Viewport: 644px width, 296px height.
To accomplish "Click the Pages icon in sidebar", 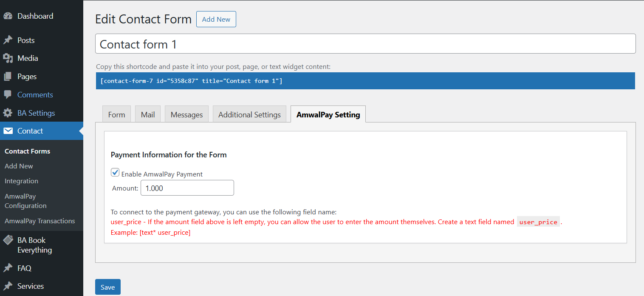I will (8, 77).
